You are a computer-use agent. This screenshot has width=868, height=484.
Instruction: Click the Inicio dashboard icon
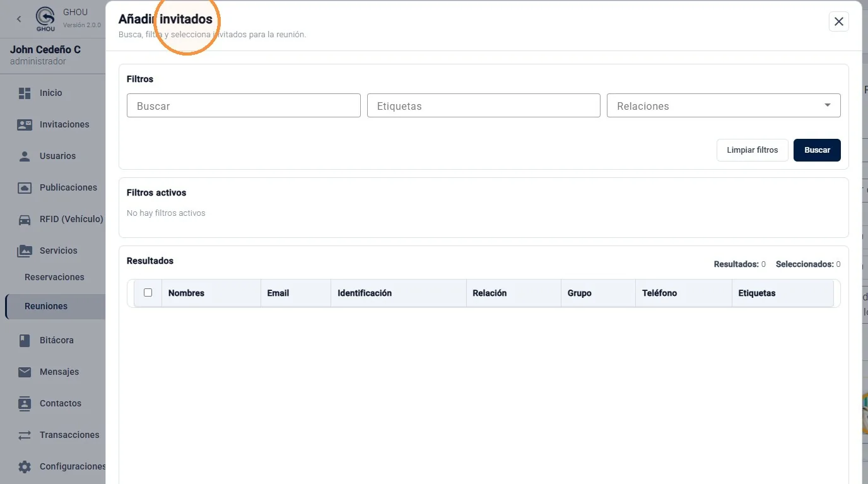[x=25, y=93]
